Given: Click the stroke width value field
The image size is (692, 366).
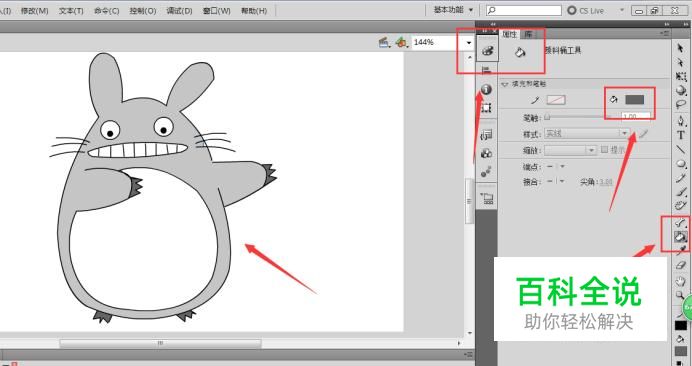Looking at the screenshot, I should 636,117.
